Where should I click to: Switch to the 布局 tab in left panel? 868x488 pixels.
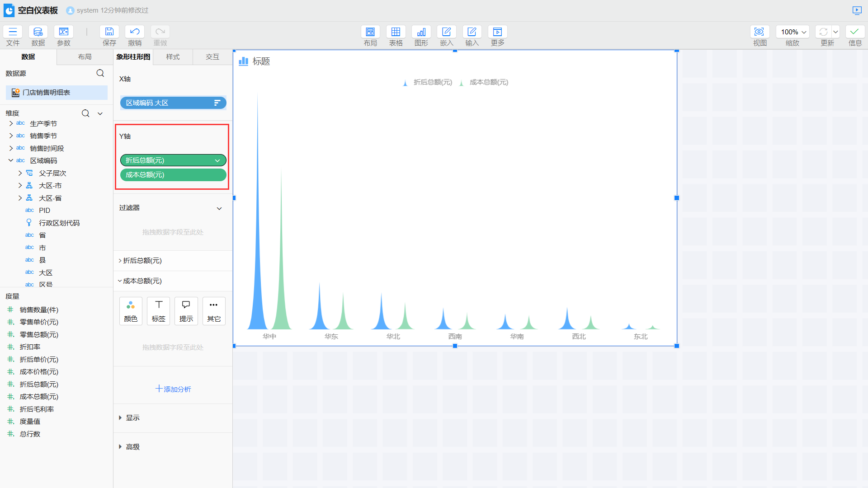point(85,57)
